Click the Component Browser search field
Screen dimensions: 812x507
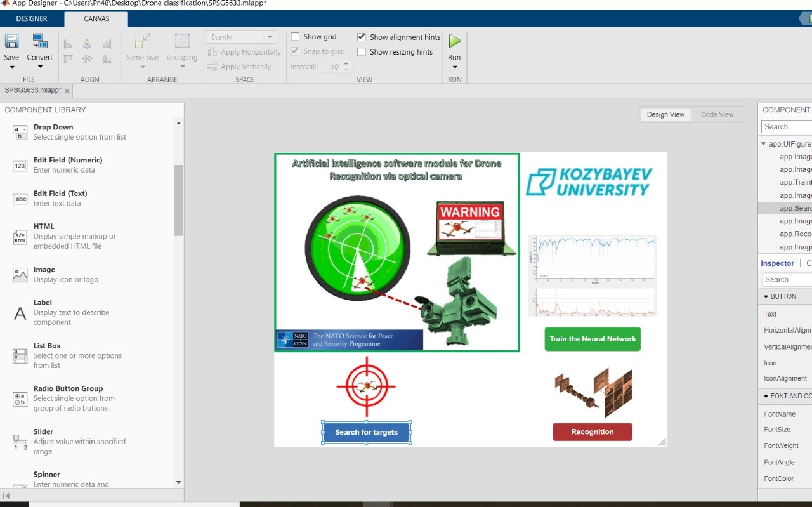click(787, 127)
